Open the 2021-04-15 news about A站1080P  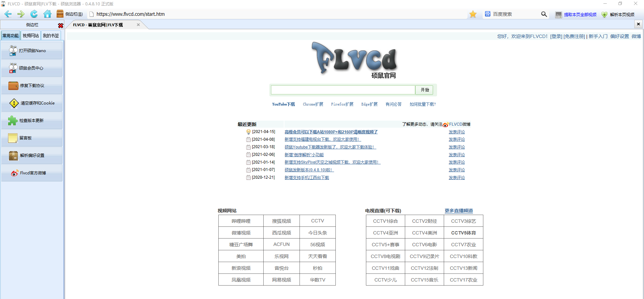[x=331, y=132]
